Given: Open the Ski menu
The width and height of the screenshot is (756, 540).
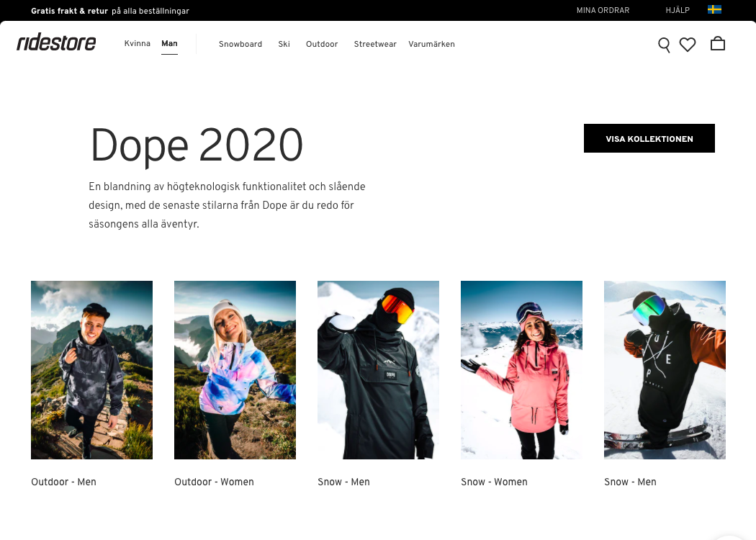Looking at the screenshot, I should click(x=284, y=44).
